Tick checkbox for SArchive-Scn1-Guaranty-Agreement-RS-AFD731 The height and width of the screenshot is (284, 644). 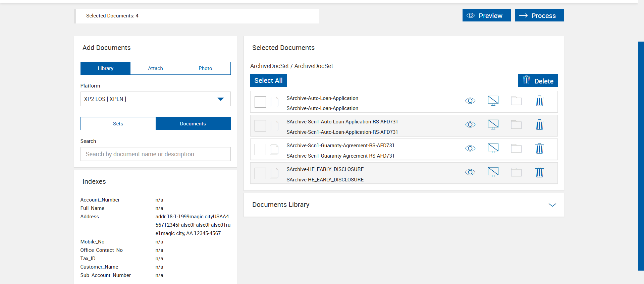(x=260, y=150)
